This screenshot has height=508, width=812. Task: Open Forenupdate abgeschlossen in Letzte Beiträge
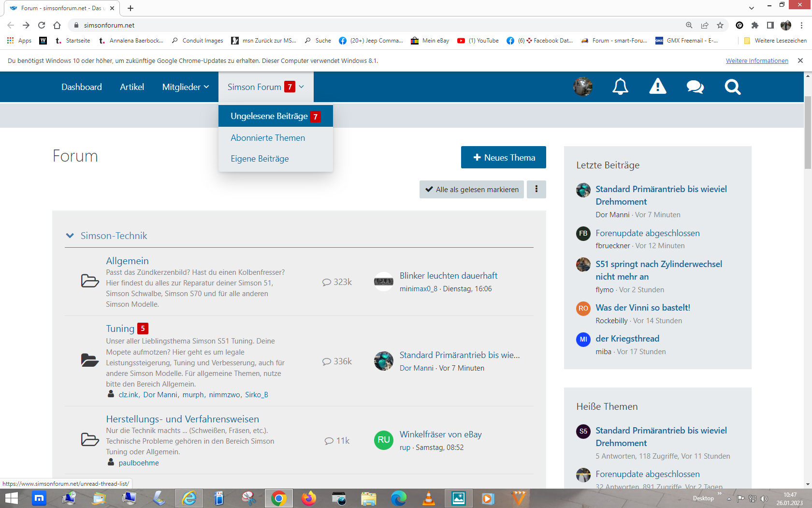(647, 233)
